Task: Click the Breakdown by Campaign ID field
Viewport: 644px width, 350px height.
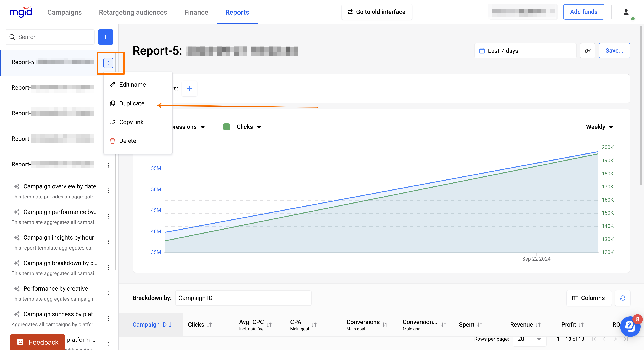Action: 243,298
